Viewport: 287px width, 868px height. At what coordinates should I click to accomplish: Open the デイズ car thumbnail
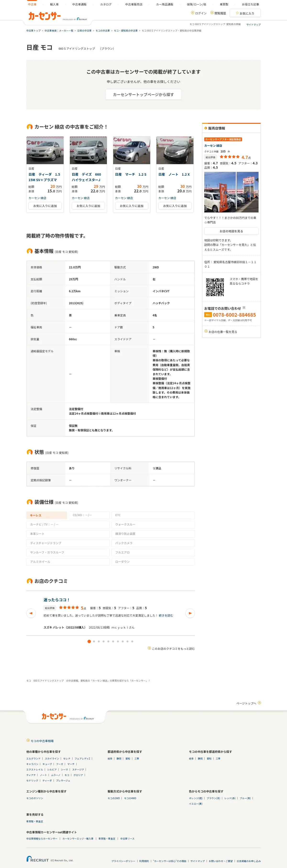coord(88,150)
